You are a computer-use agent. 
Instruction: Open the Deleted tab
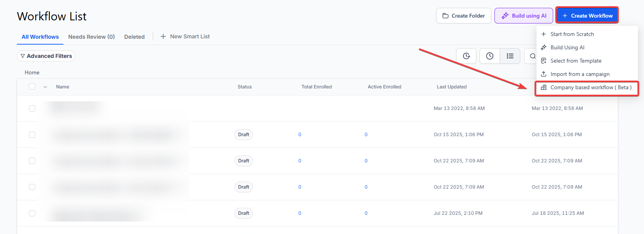click(134, 37)
